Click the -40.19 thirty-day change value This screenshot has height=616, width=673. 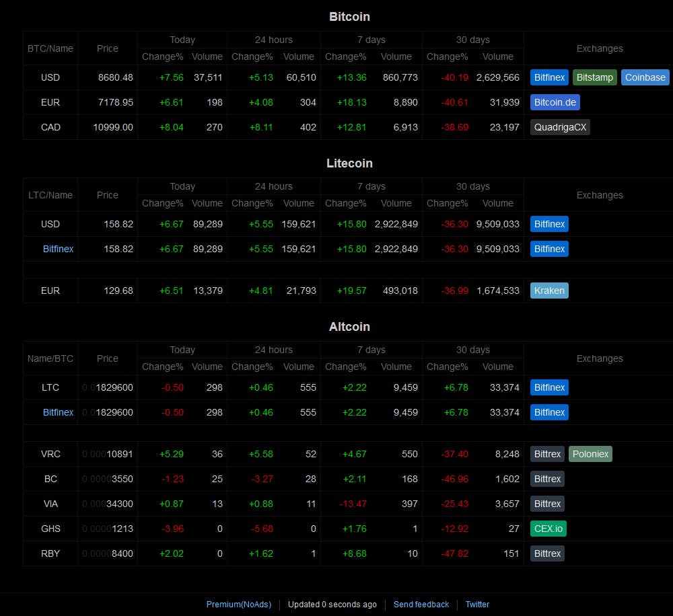coord(454,77)
